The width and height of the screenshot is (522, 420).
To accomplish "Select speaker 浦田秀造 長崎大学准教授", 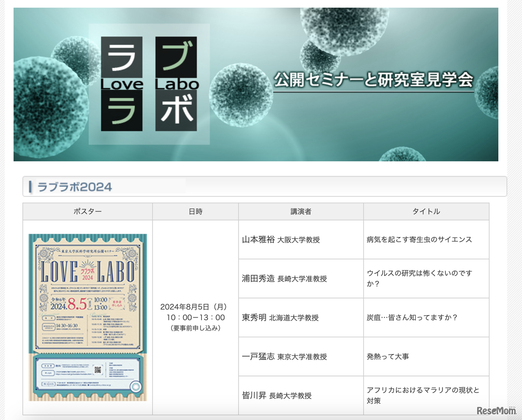I will pyautogui.click(x=284, y=279).
